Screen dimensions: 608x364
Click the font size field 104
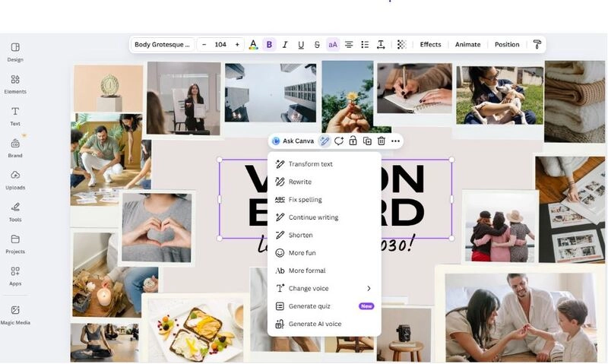point(220,45)
